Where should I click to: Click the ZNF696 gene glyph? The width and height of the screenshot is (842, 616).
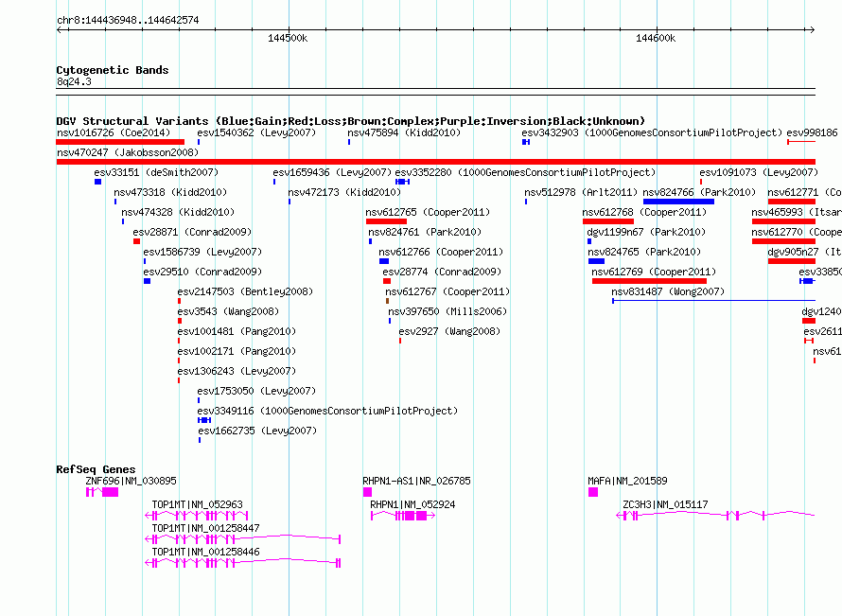click(102, 492)
